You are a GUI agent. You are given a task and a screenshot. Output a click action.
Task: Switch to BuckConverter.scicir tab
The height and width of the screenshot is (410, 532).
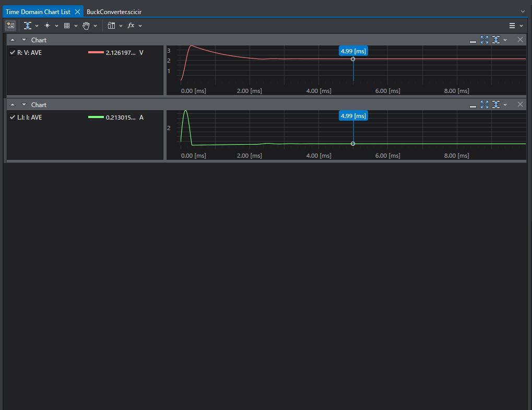click(x=114, y=12)
